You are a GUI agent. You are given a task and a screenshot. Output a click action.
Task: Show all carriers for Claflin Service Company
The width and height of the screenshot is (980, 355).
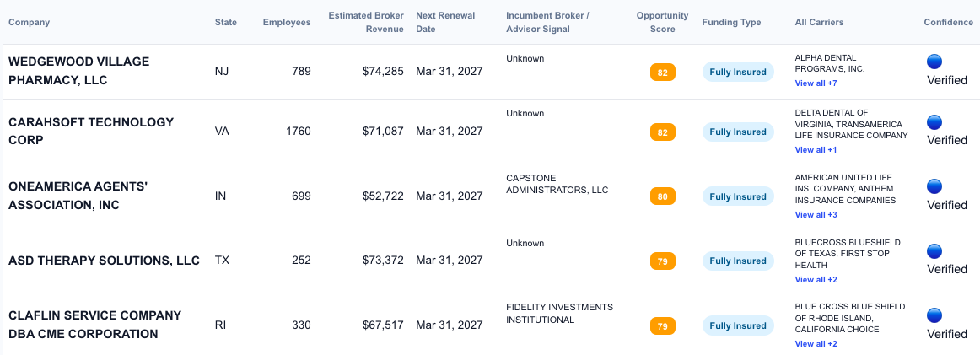[x=816, y=344]
